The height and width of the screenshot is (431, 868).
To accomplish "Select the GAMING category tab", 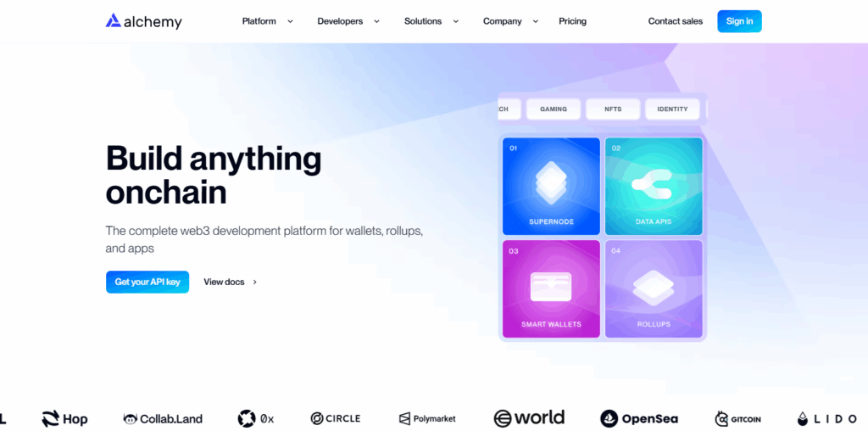I will click(x=554, y=109).
